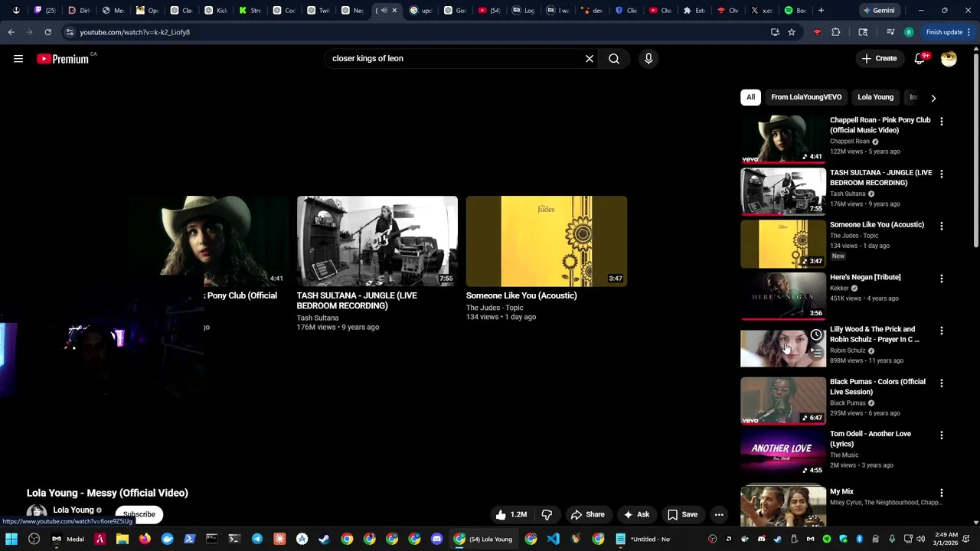Play Someone Like You end screen thumbnail
This screenshot has width=980, height=551.
[x=547, y=241]
